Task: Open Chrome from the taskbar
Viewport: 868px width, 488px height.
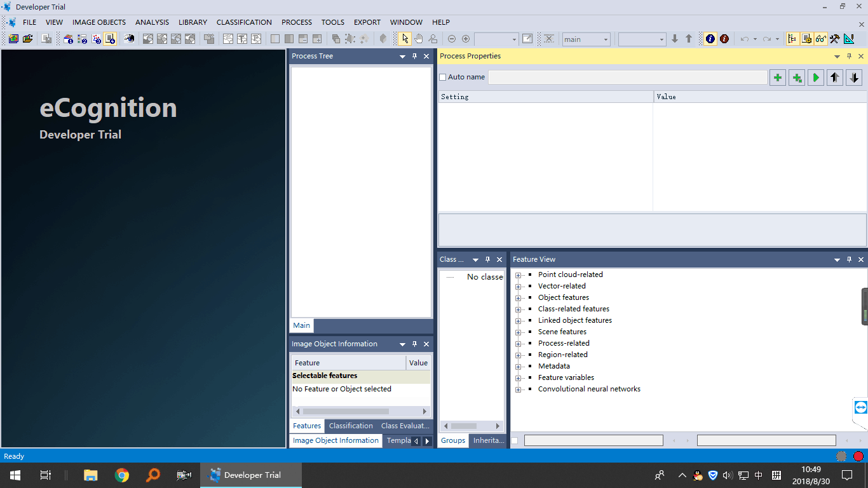Action: pos(122,475)
